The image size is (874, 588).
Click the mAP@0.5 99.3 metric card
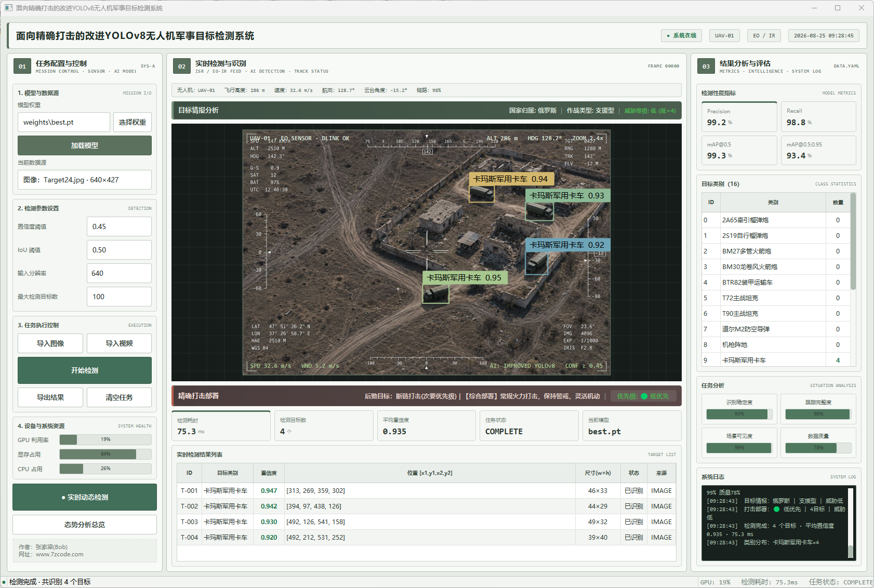pyautogui.click(x=739, y=150)
